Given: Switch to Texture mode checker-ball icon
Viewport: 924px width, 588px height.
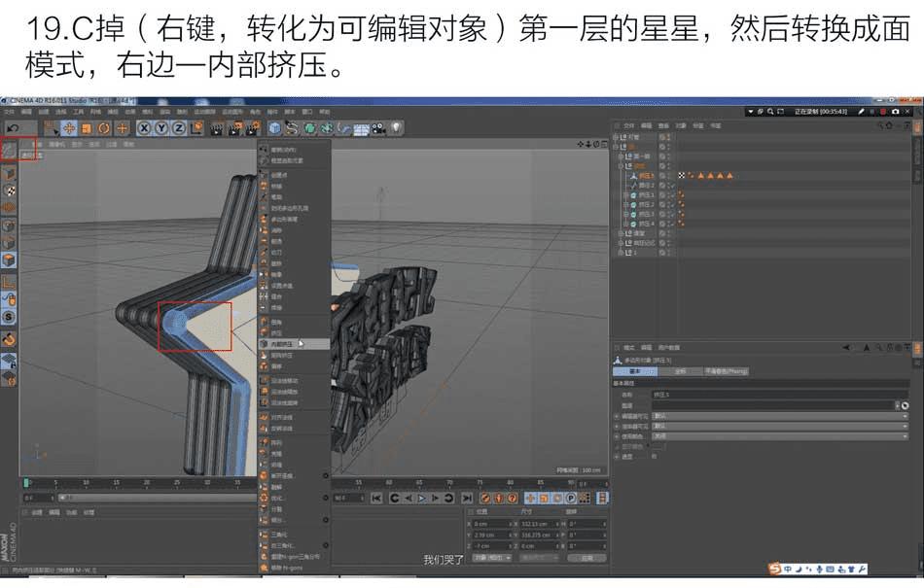Looking at the screenshot, I should point(9,190).
